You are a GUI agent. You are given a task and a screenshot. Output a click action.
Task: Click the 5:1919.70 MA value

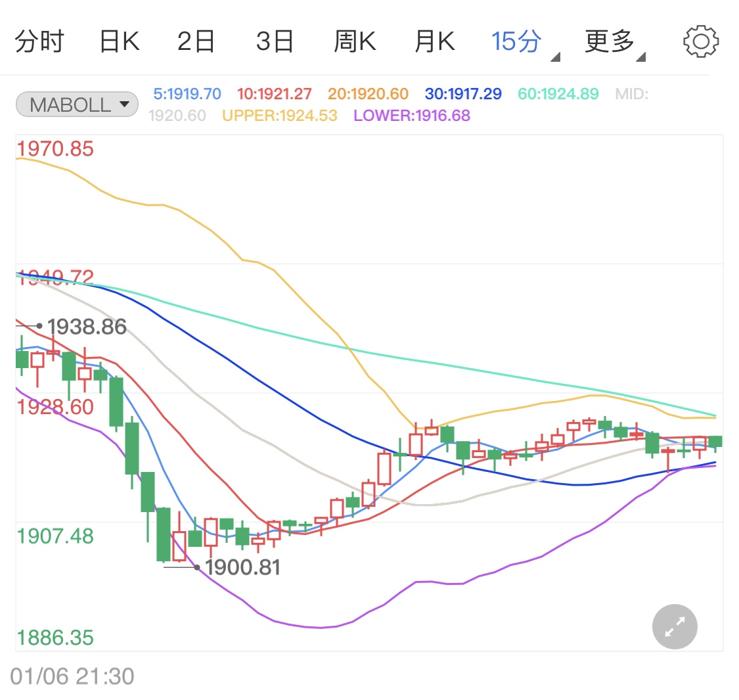click(x=187, y=94)
